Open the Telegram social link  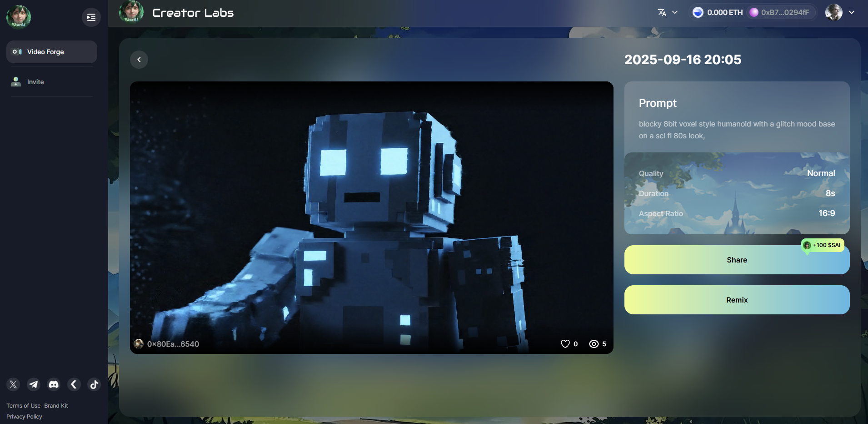coord(34,384)
